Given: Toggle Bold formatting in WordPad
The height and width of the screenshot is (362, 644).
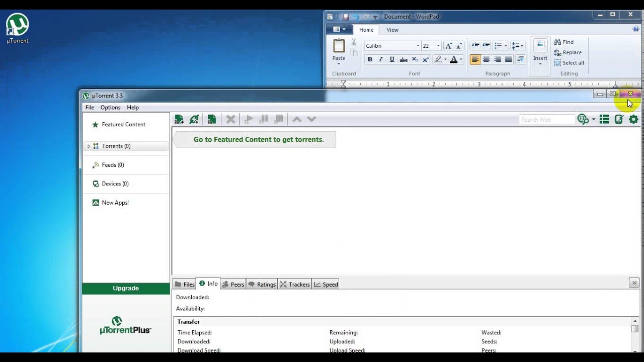Looking at the screenshot, I should pyautogui.click(x=370, y=59).
